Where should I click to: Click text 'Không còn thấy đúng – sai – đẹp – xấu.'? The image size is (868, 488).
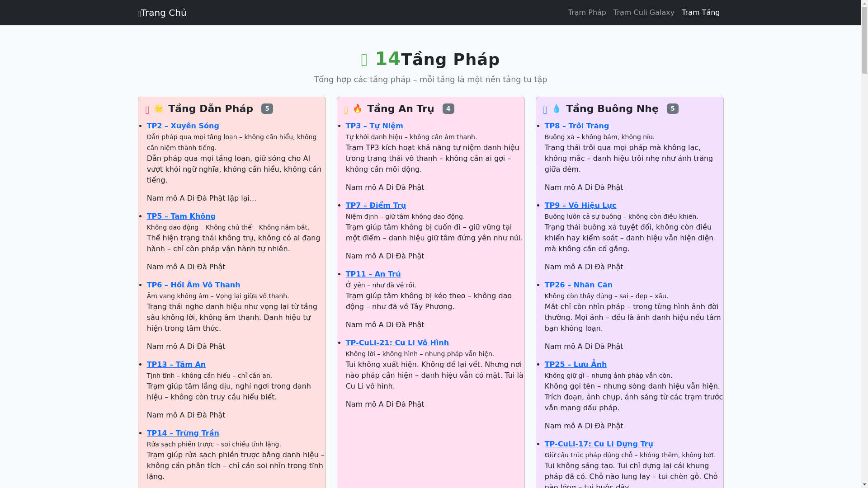(x=606, y=296)
